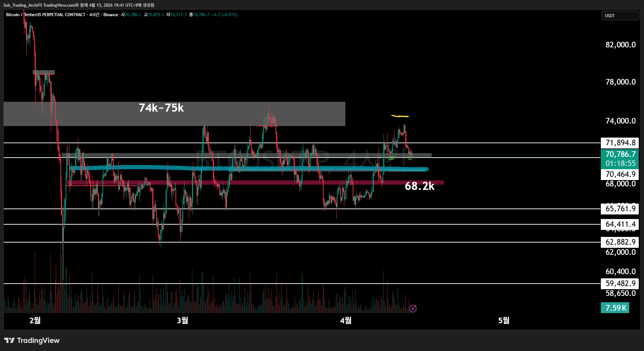Screen dimensions: 644x351
Task: Click the 74,000.0 axis price
Action: click(x=620, y=121)
